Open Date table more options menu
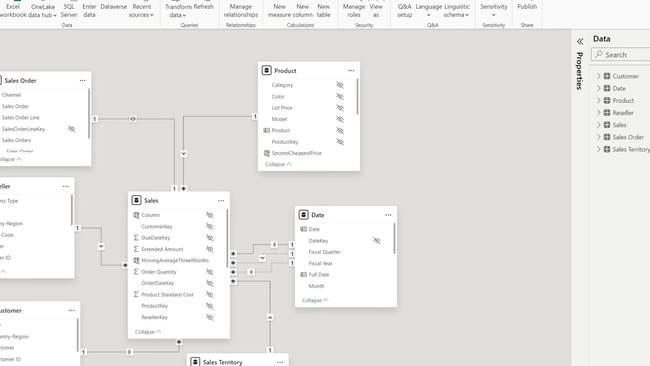Screen dimensions: 650x366 (388, 215)
